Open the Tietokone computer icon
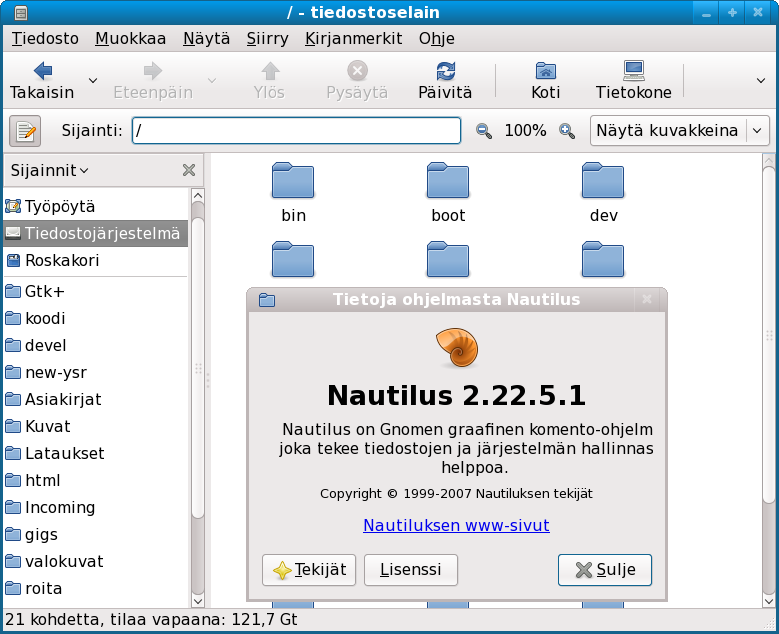The image size is (779, 634). (633, 71)
